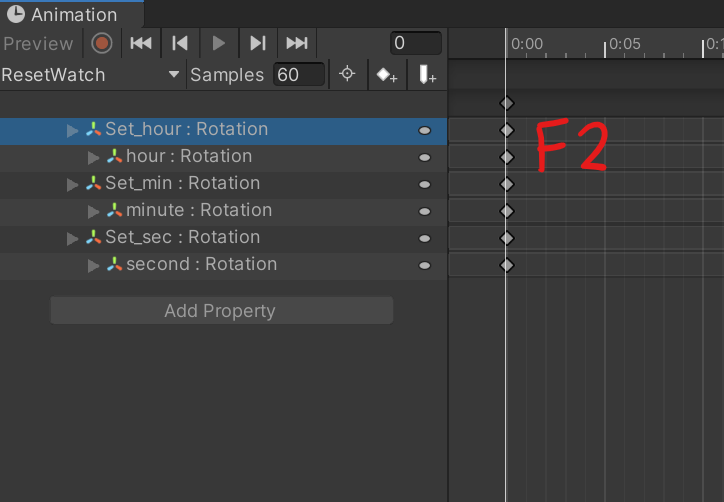Enable keyframe recording mode
724x502 pixels.
[102, 43]
